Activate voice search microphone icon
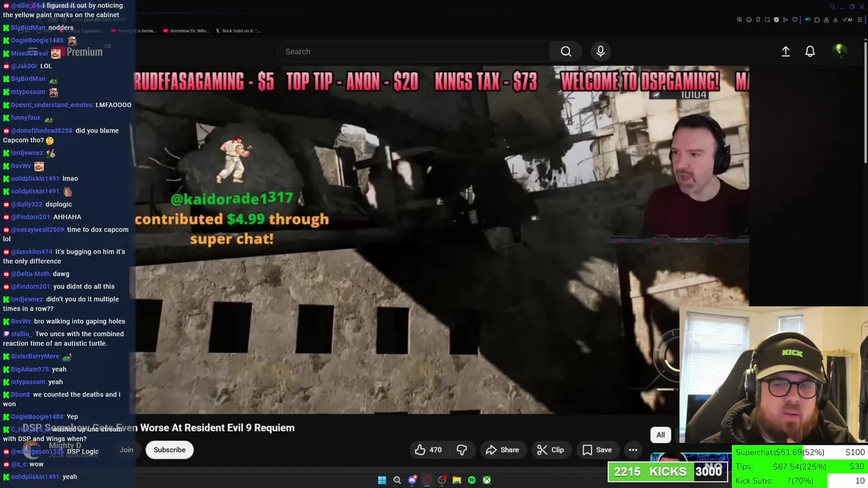The height and width of the screenshot is (488, 868). coord(600,52)
